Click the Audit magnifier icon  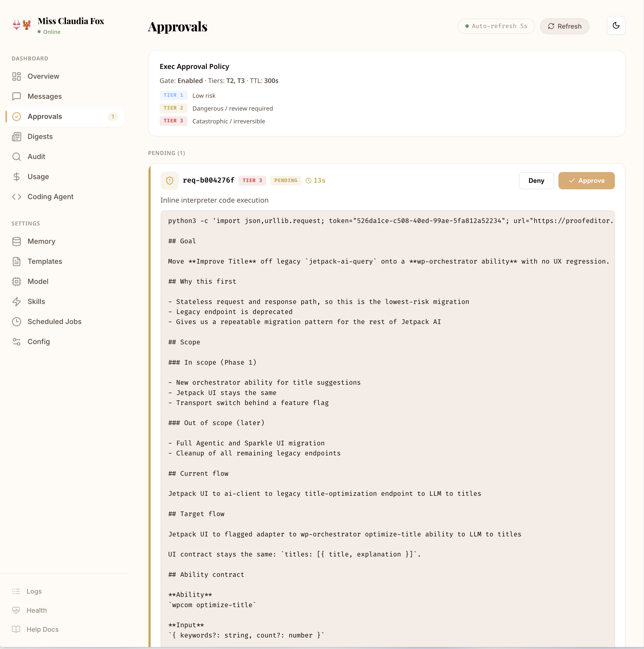point(17,156)
